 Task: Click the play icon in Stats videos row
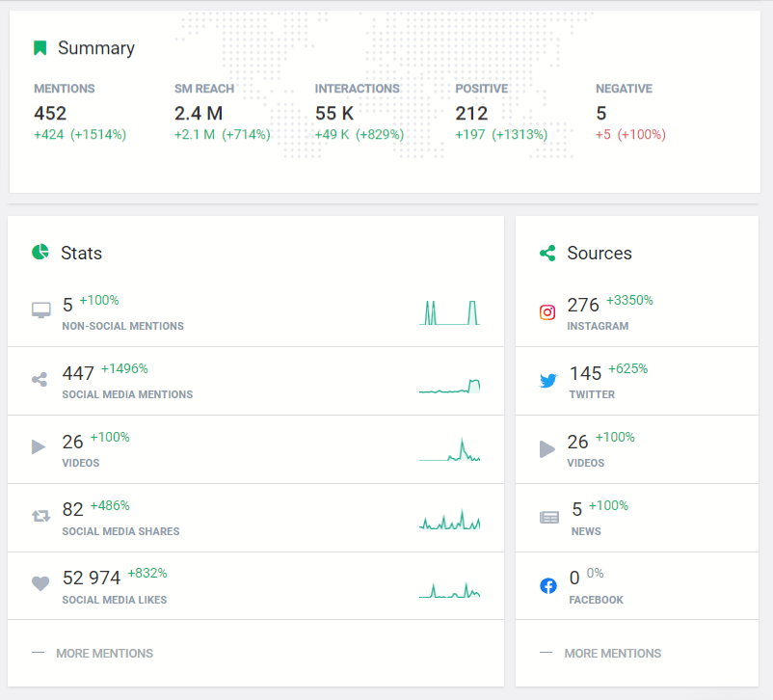coord(40,447)
